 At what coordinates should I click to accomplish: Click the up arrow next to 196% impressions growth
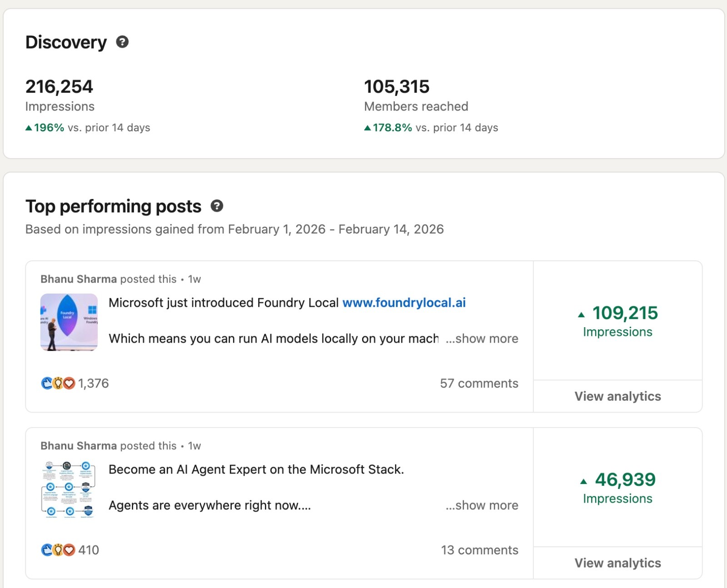[x=29, y=128]
